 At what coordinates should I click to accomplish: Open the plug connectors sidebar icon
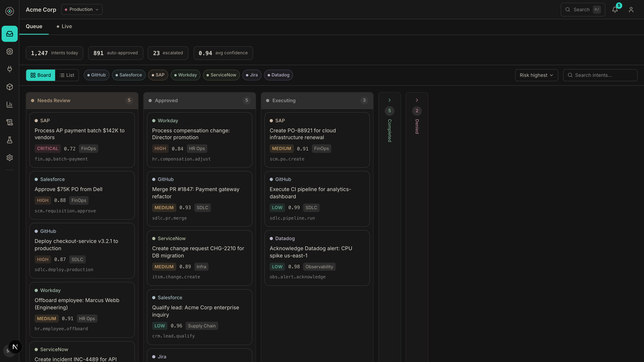(x=9, y=69)
